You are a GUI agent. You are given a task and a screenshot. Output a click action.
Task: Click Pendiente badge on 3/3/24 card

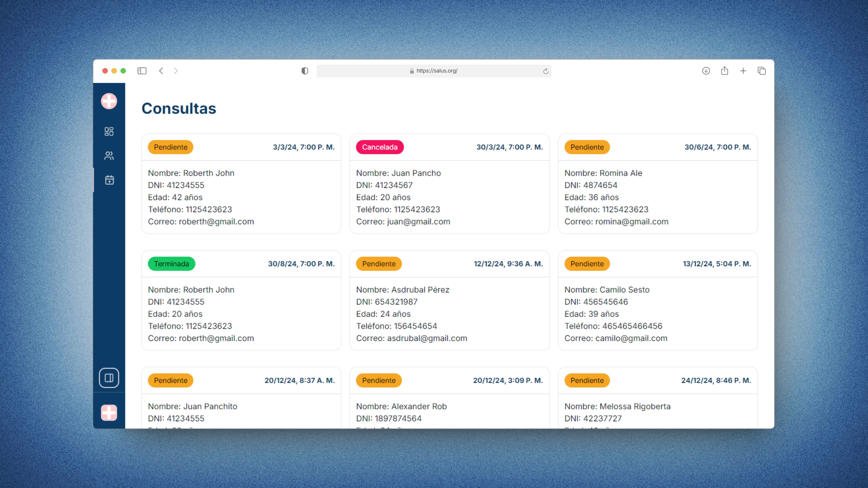tap(170, 147)
